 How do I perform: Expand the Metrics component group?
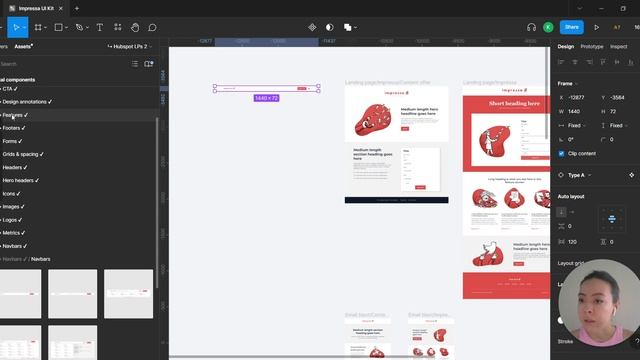tap(13, 233)
